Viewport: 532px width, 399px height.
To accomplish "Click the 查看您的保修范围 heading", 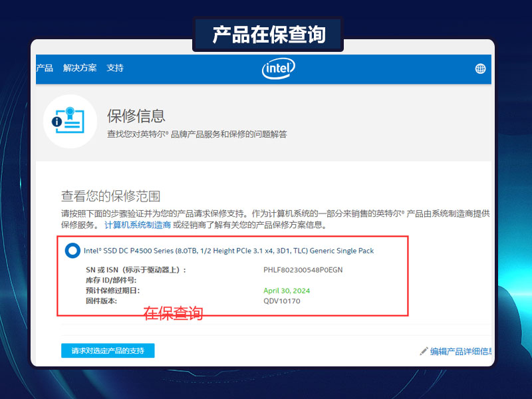I will click(110, 196).
